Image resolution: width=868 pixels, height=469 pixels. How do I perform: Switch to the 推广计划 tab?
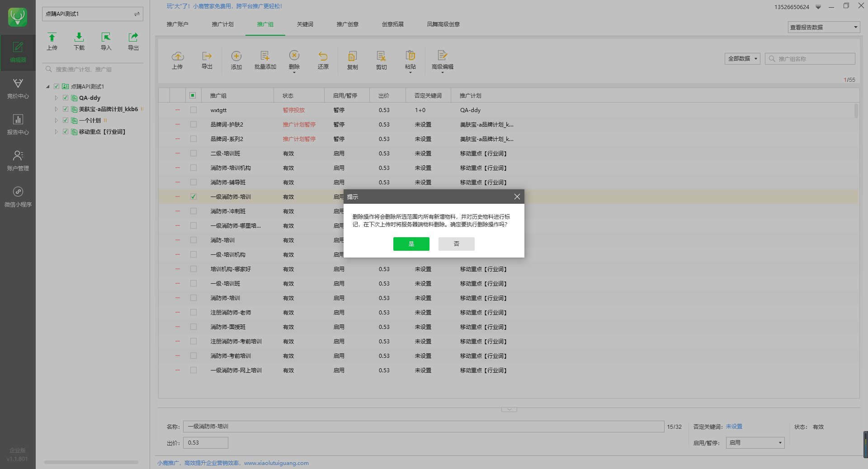coord(223,24)
